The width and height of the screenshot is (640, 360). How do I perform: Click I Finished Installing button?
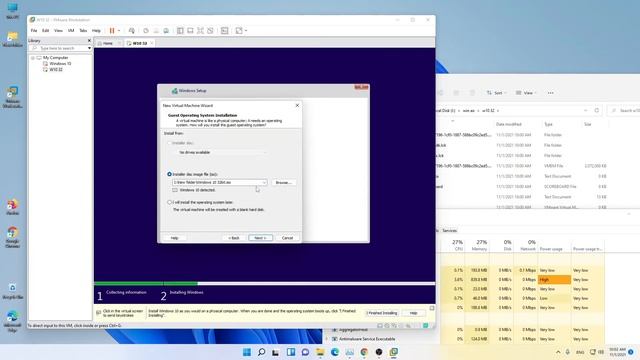coord(382,313)
